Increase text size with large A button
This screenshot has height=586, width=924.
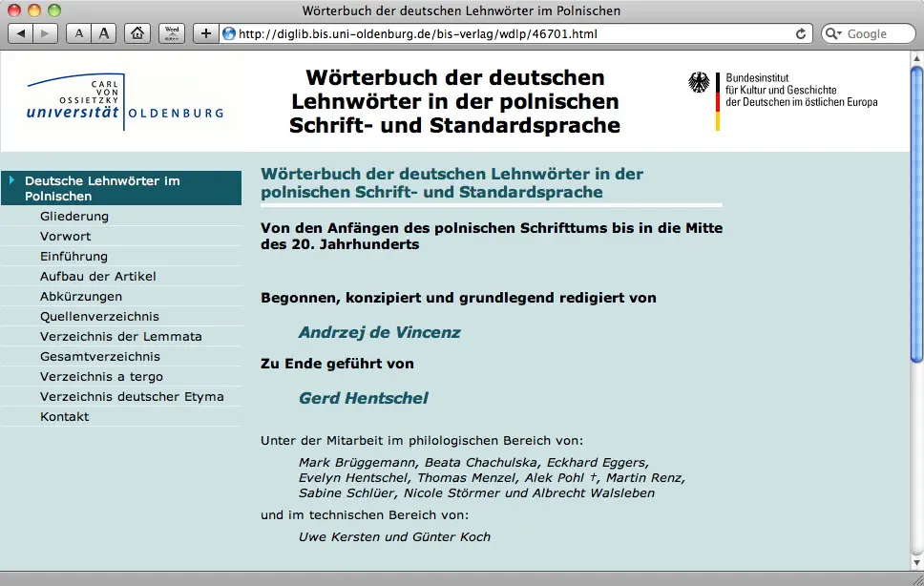[x=104, y=33]
